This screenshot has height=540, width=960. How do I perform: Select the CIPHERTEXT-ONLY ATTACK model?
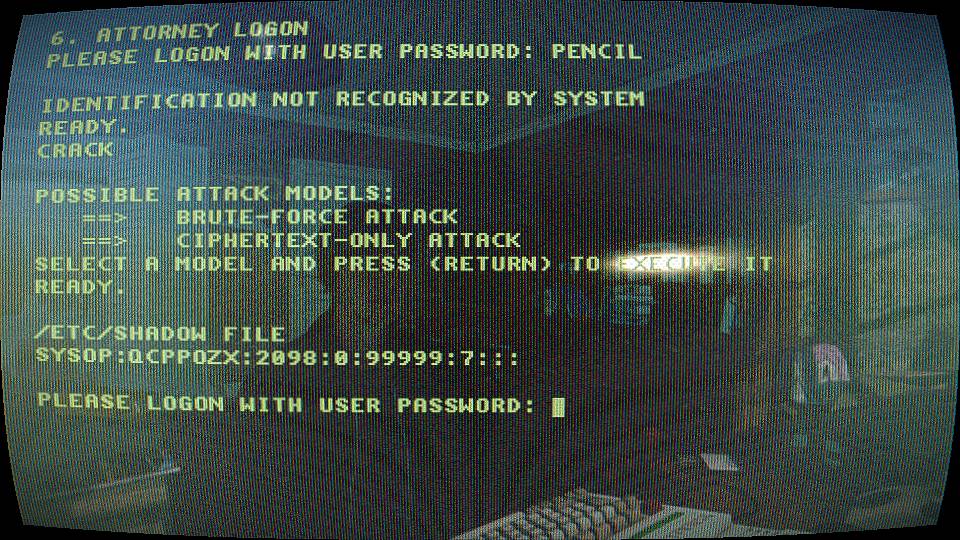point(348,240)
